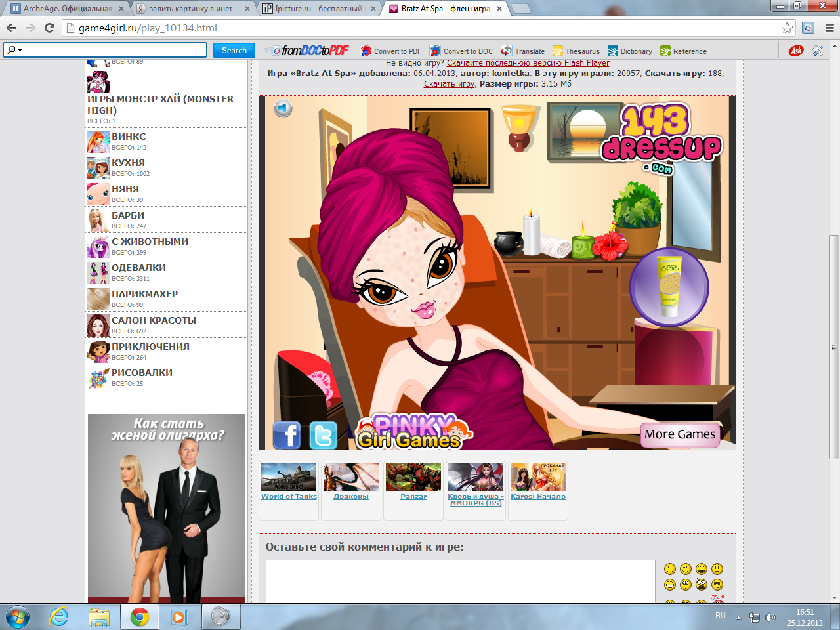Open the Pinky Girl Games logo

[x=413, y=432]
